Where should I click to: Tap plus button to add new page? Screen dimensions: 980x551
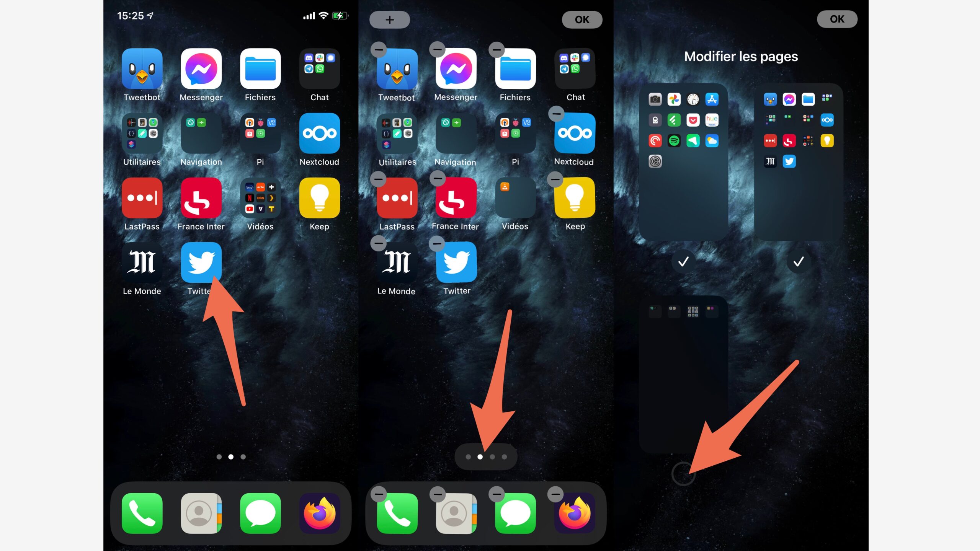(390, 19)
